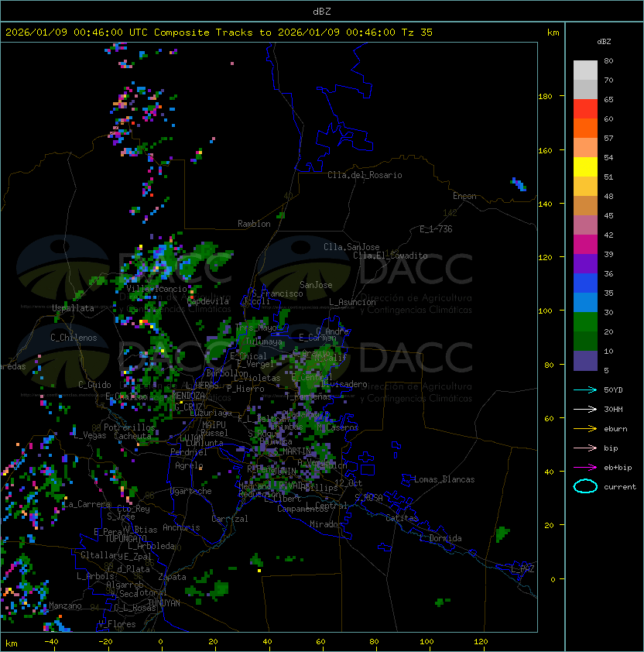Screen dimensions: 644x652
Task: Click the L_Asuncion map label
Action: click(x=352, y=302)
